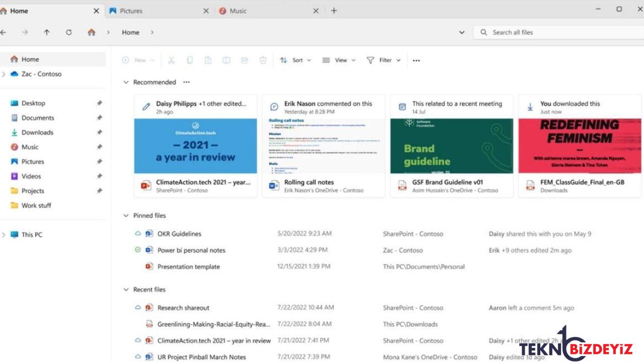The width and height of the screenshot is (644, 362).
Task: Click the home icon in address bar
Action: [91, 32]
